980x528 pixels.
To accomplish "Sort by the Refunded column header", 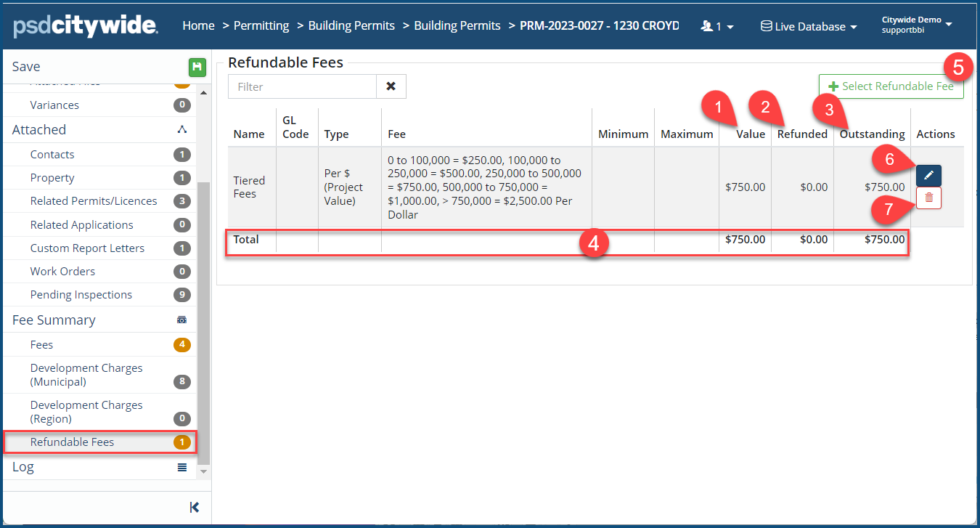I will (802, 134).
